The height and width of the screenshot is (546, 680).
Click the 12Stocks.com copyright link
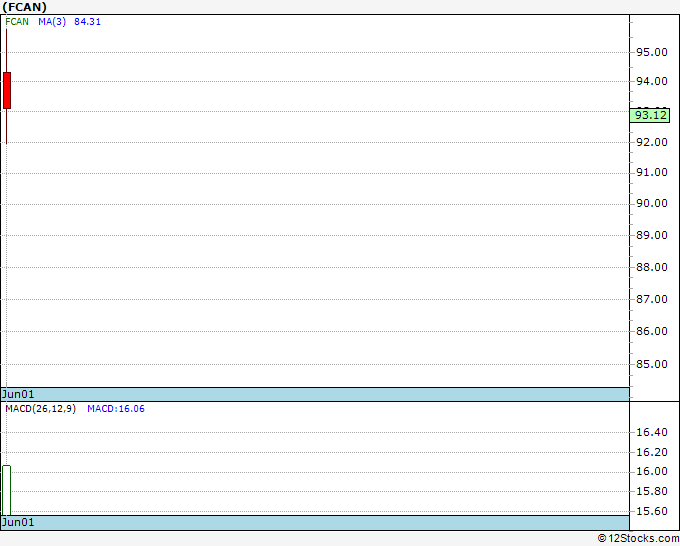point(638,539)
